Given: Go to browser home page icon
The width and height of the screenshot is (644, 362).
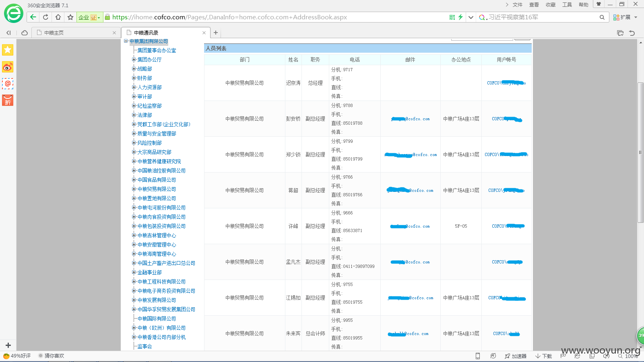Looking at the screenshot, I should (x=58, y=17).
